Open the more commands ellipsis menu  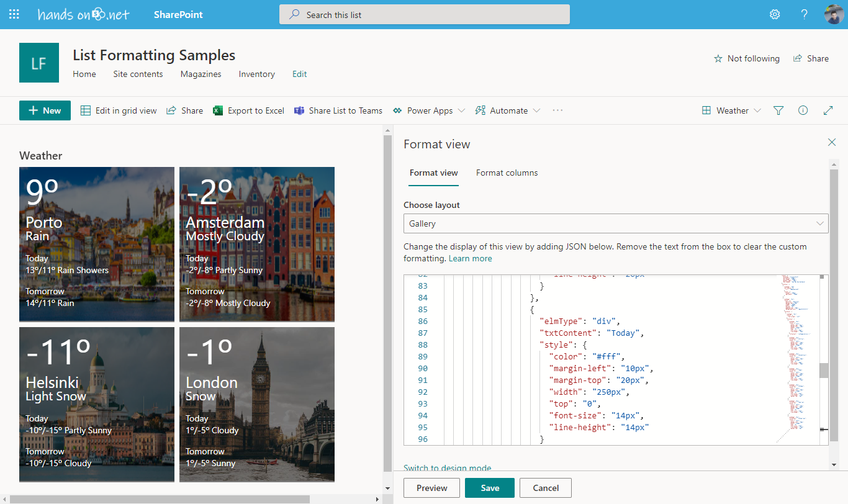(x=557, y=110)
